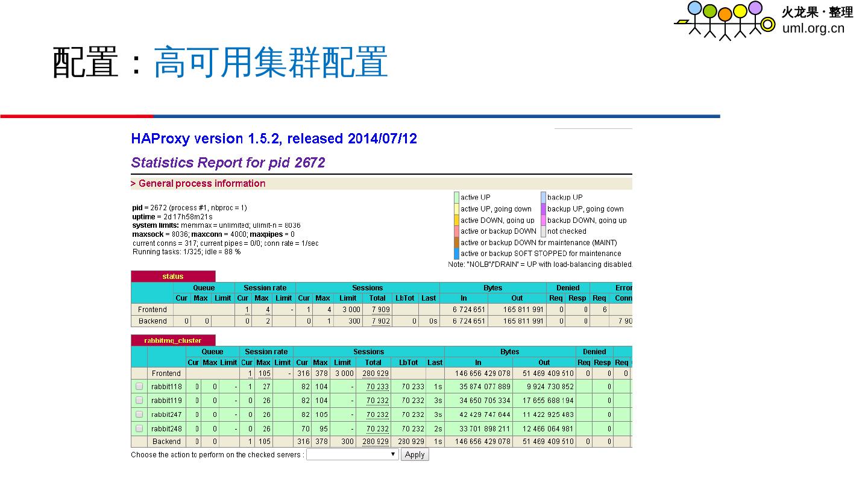
Task: Click the MAINT maintenance legend swatch
Action: 456,243
